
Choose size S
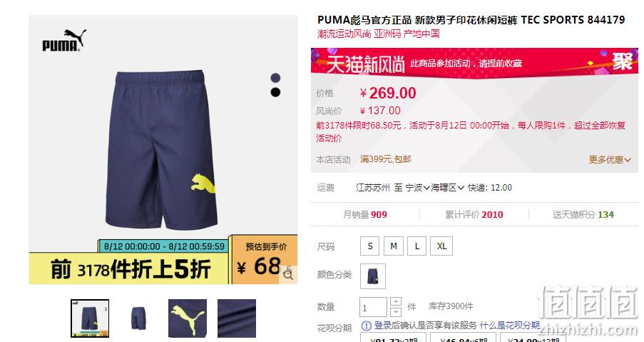(x=370, y=246)
